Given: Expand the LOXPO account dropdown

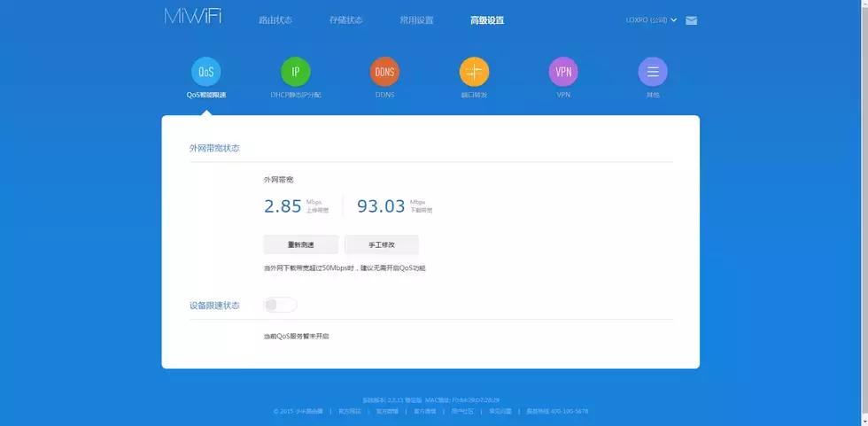Looking at the screenshot, I should 651,19.
